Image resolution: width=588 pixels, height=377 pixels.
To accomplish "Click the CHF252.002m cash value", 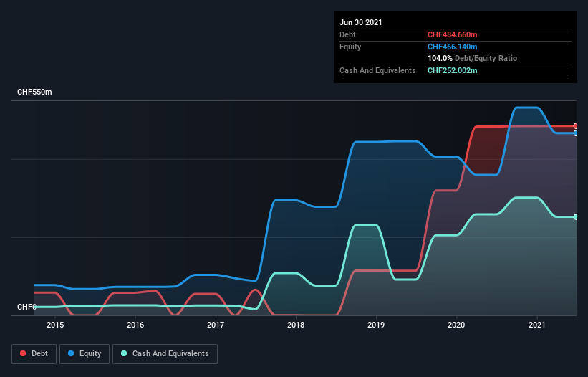I will [x=452, y=70].
